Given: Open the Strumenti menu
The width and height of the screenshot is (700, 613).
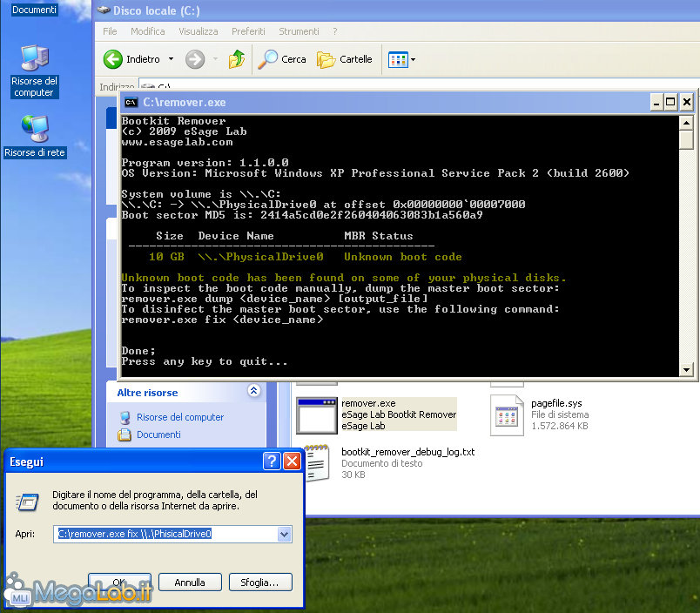Looking at the screenshot, I should (299, 31).
